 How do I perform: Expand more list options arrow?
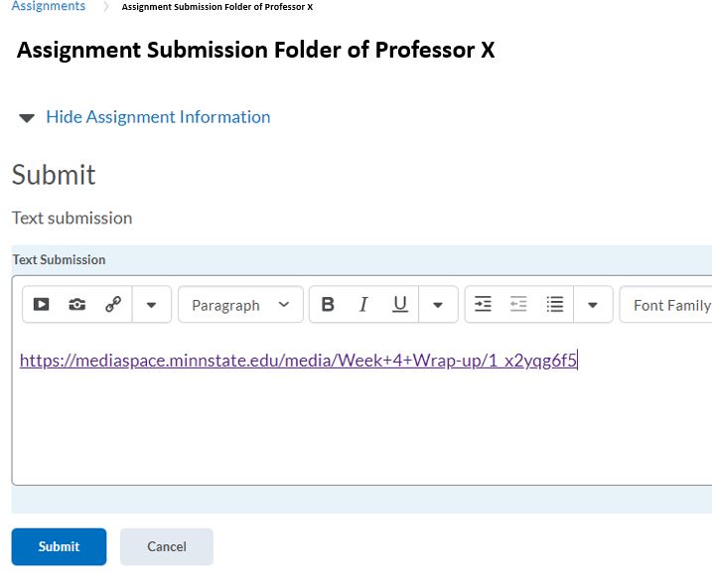tap(593, 305)
